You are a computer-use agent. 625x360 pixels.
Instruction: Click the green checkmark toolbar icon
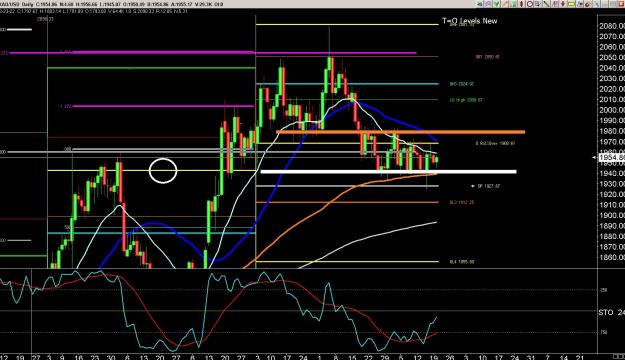pos(497,4)
